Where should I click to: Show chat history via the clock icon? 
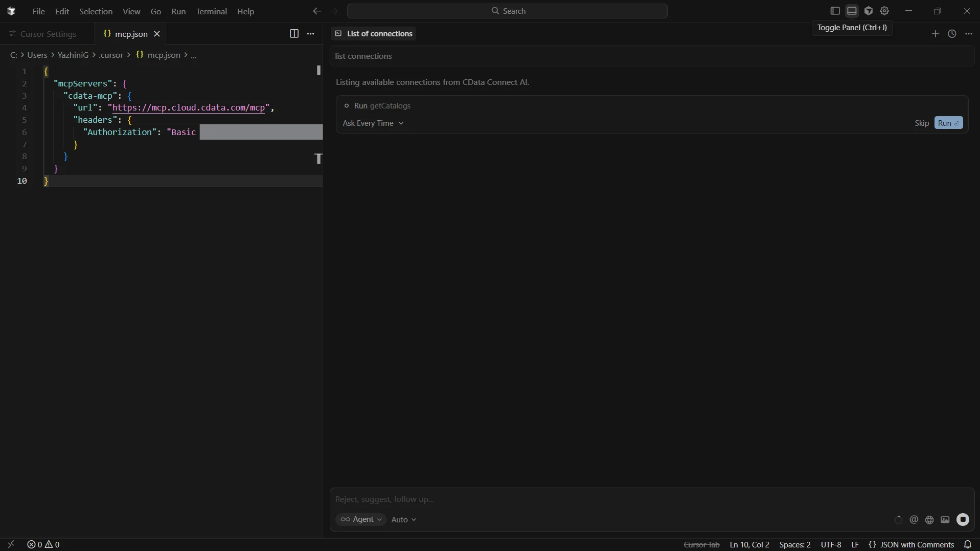click(952, 34)
